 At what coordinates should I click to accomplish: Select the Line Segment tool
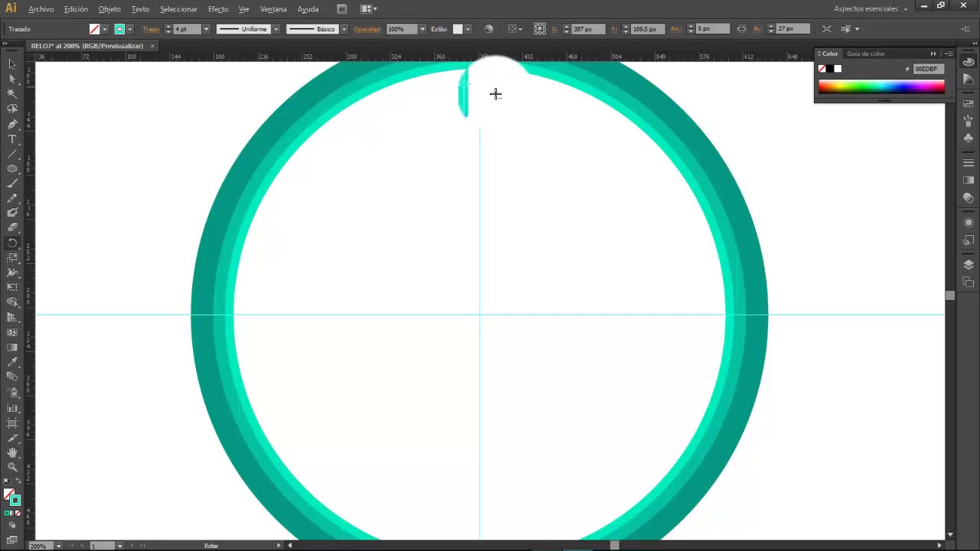12,154
